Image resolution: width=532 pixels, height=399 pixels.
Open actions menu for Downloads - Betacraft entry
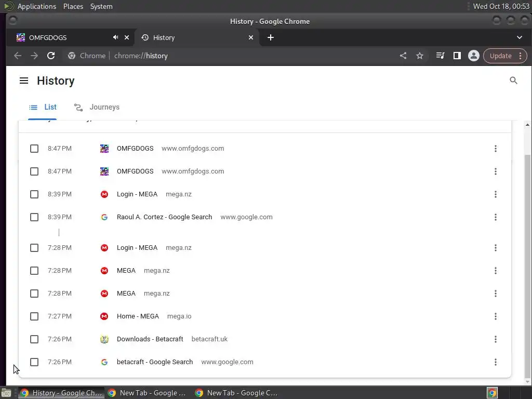[495, 339]
